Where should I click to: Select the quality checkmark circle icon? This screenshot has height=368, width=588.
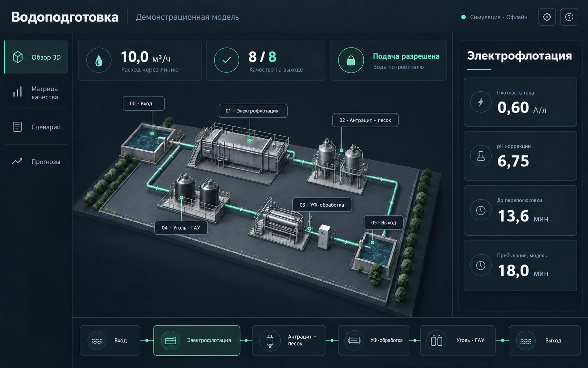point(227,60)
